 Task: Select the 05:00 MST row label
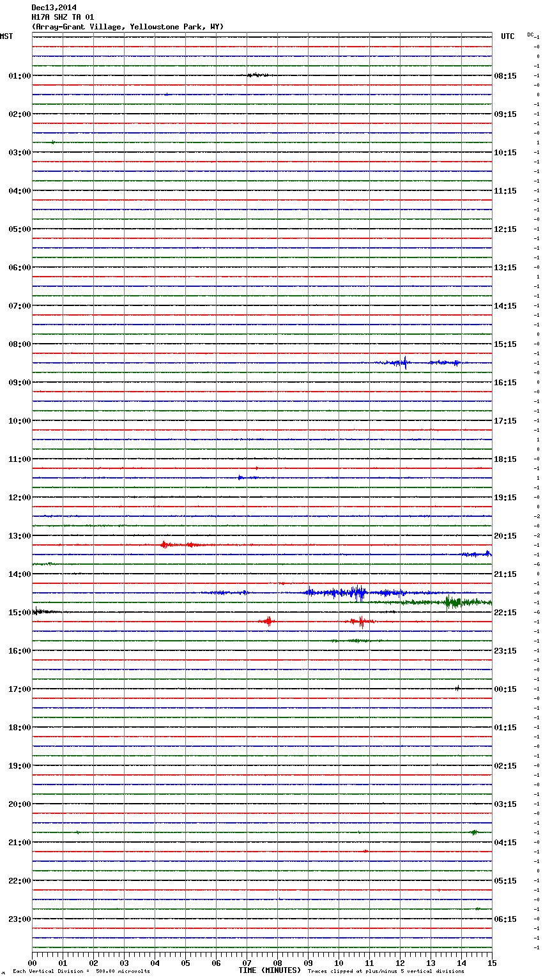pyautogui.click(x=20, y=229)
